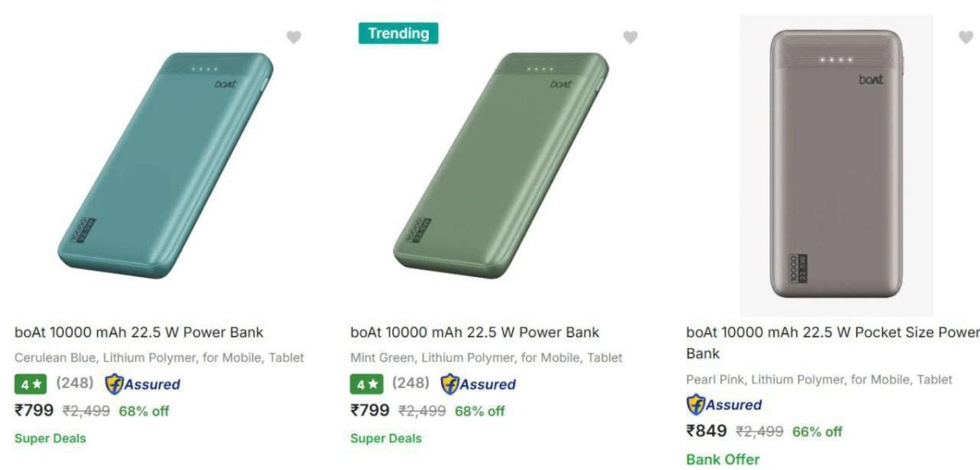Click the (248) review count for Cerulean Blue

coord(75,383)
